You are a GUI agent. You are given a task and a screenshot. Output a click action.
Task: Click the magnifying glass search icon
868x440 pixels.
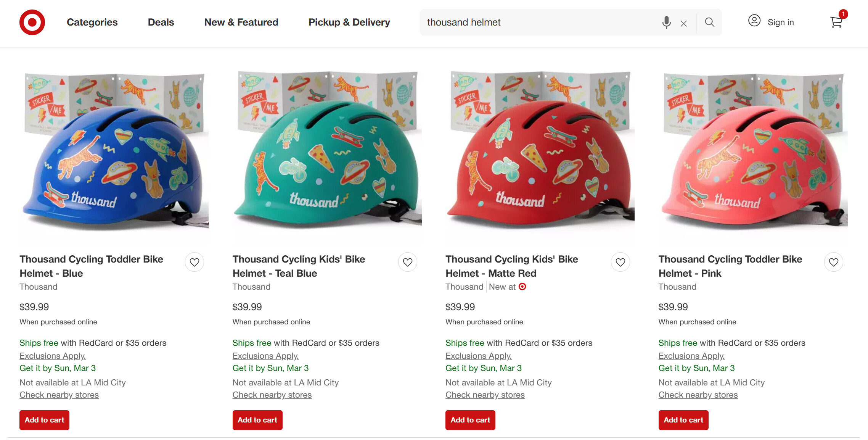709,23
